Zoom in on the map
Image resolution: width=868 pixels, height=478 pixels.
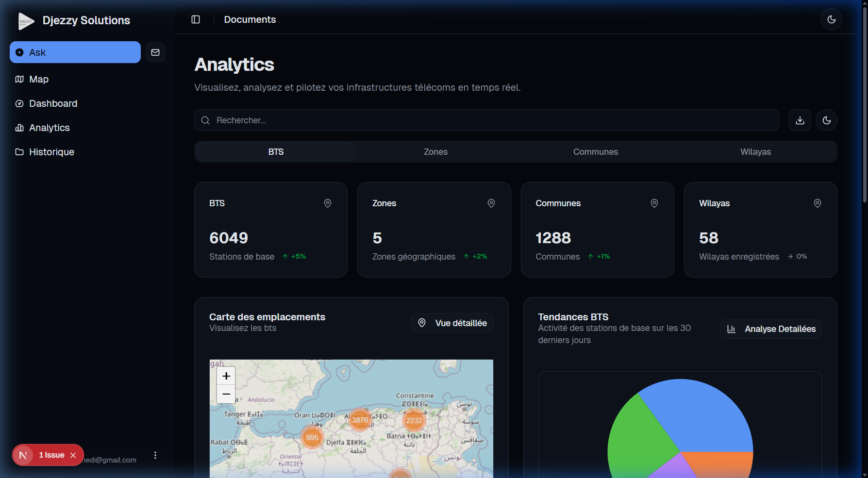(226, 376)
